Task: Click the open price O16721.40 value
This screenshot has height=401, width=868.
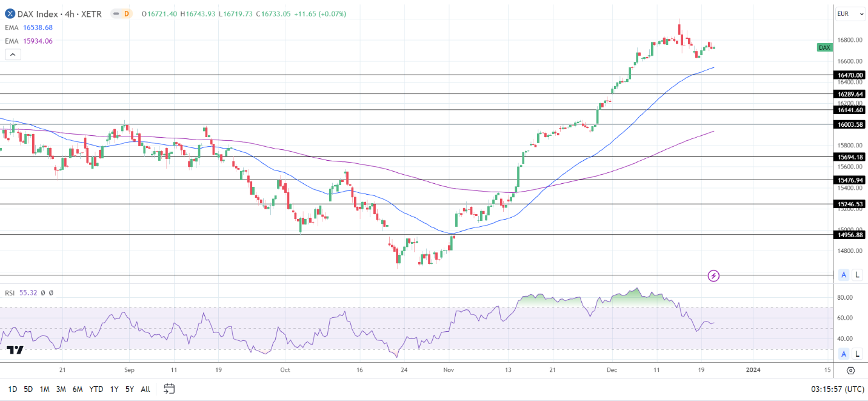Action: pos(158,13)
